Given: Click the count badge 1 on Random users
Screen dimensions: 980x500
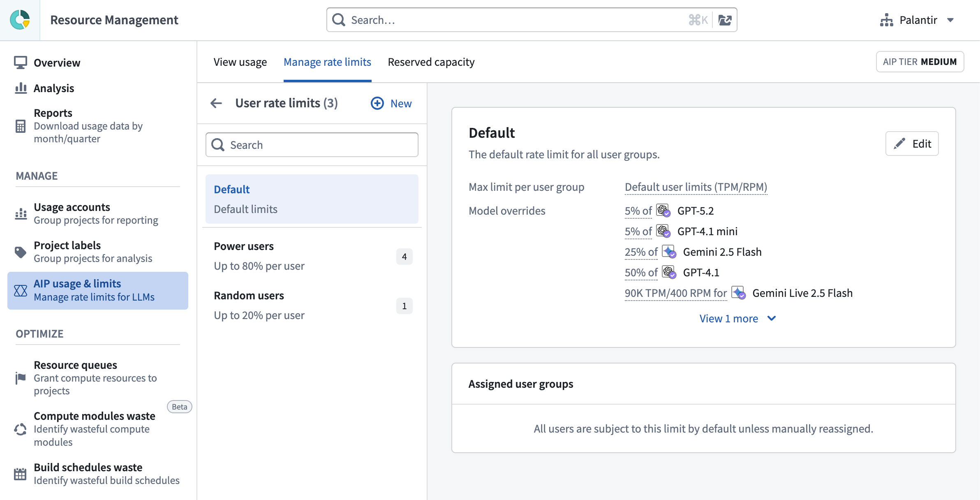Looking at the screenshot, I should 404,306.
